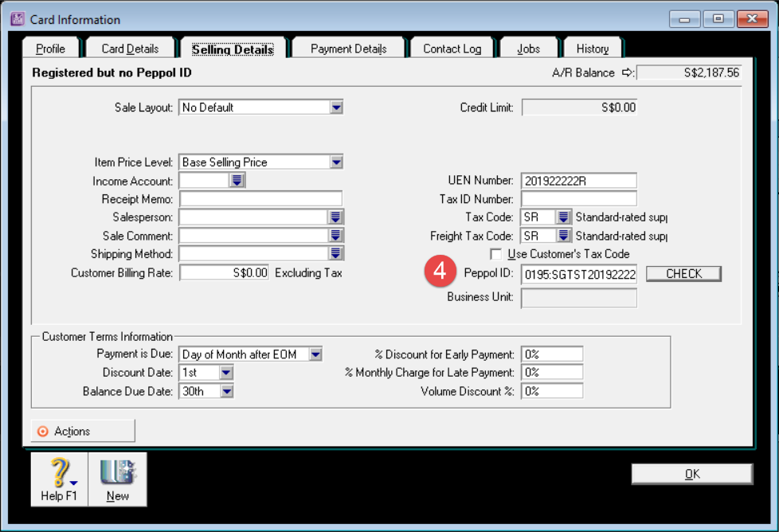This screenshot has height=532, width=779.
Task: Open the Tax Code lookup icon
Action: click(563, 217)
